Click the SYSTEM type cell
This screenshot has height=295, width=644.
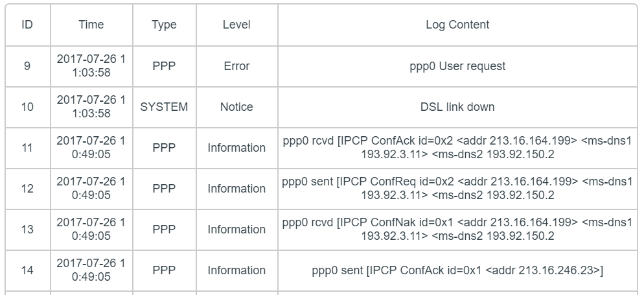tap(164, 107)
